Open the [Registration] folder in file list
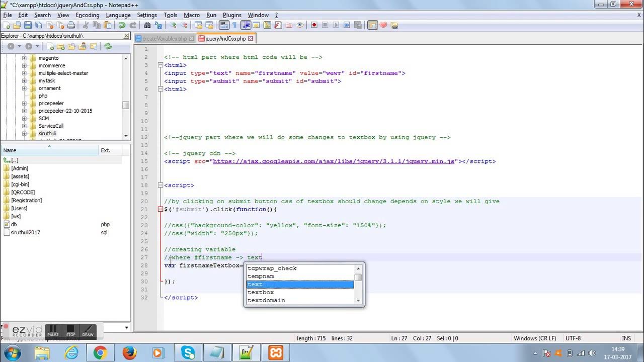The image size is (644, 362). point(26,201)
